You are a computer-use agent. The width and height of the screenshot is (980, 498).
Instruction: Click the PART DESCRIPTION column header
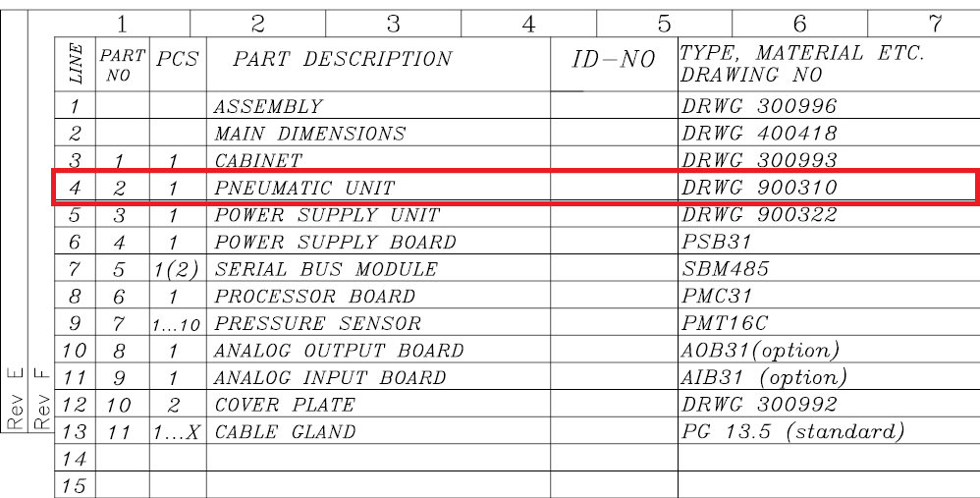342,59
